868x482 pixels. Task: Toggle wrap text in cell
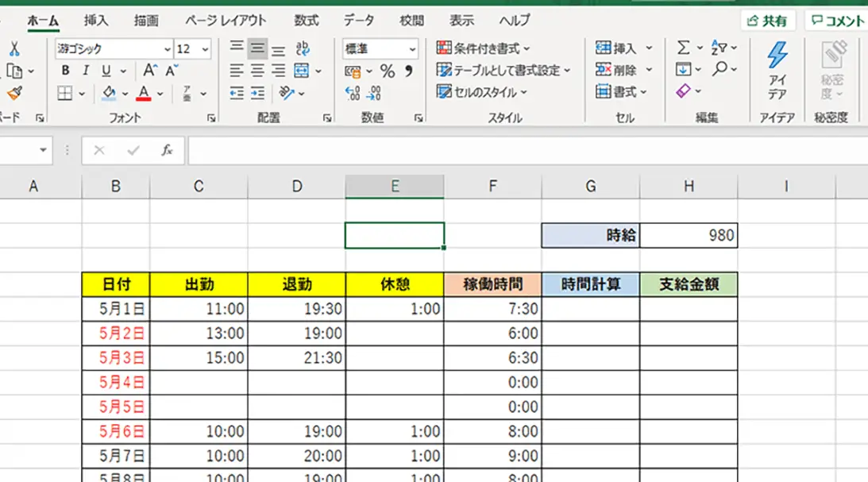pos(302,49)
